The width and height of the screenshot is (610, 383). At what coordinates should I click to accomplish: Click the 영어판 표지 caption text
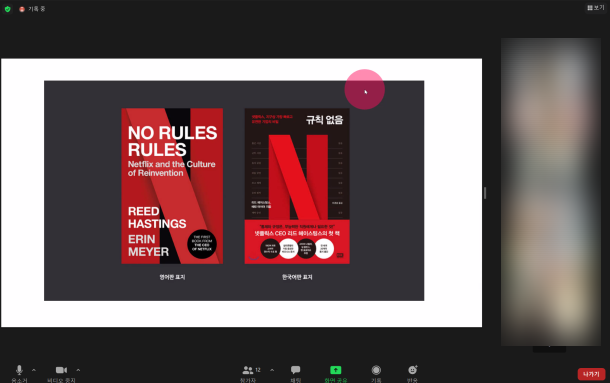pyautogui.click(x=172, y=277)
